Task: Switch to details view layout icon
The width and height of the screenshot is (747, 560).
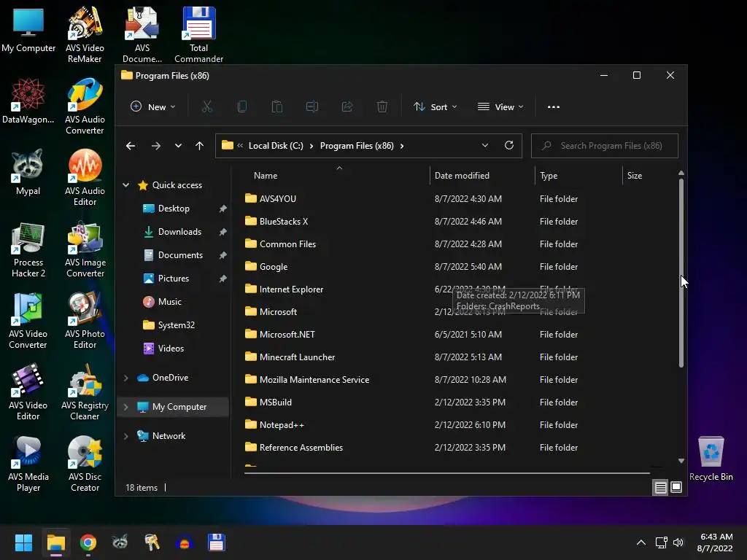Action: (660, 488)
